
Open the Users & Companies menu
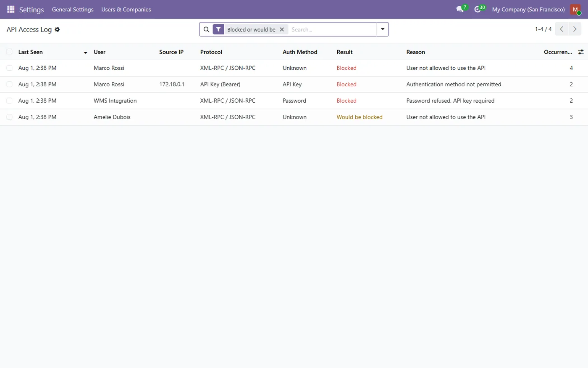pyautogui.click(x=126, y=9)
